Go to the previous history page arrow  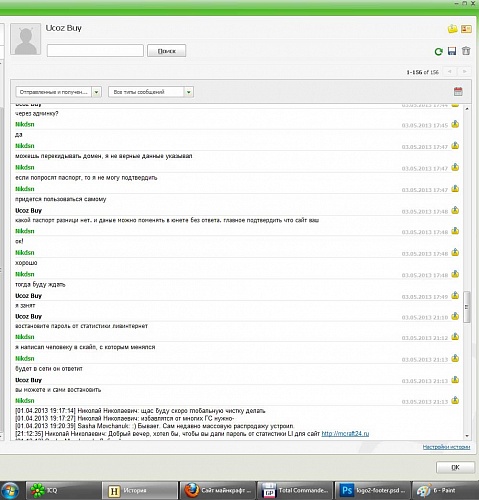click(x=450, y=72)
